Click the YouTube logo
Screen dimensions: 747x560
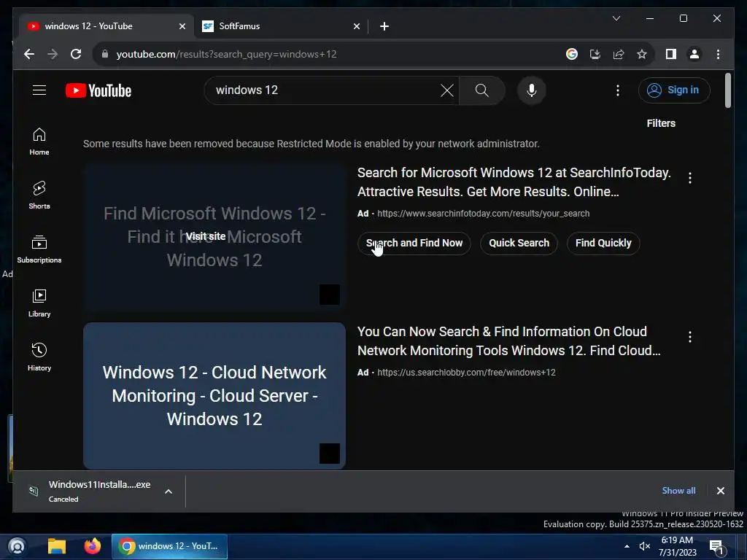tap(98, 90)
